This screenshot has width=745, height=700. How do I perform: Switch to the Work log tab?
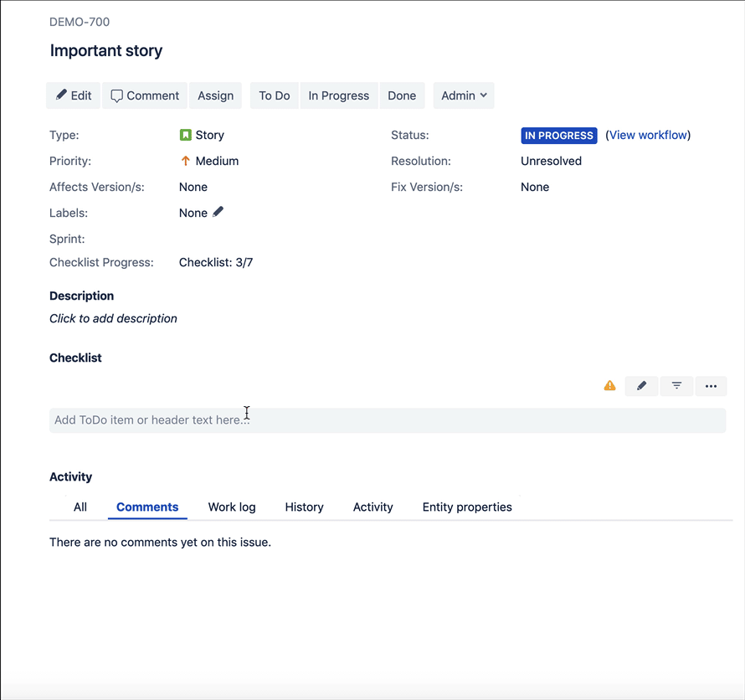(231, 507)
